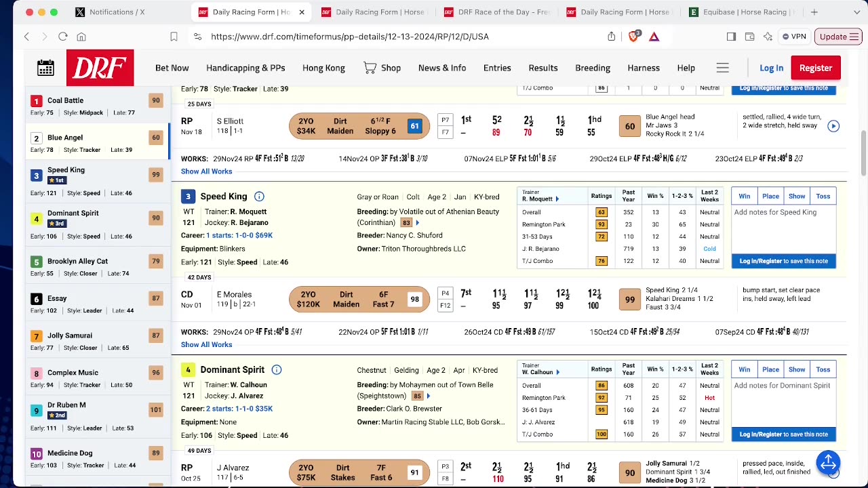Click the browser Update button
Image resolution: width=868 pixels, height=488 pixels.
[840, 37]
